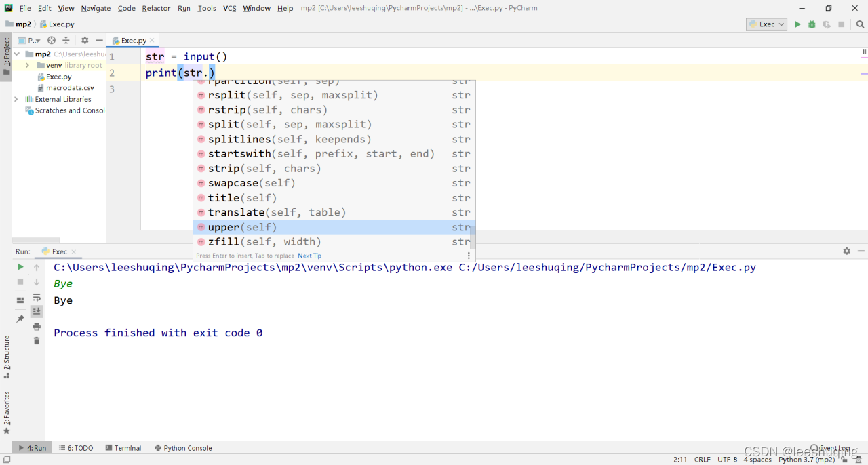Stop process in the Run panel
Image resolution: width=868 pixels, height=465 pixels.
tap(20, 281)
